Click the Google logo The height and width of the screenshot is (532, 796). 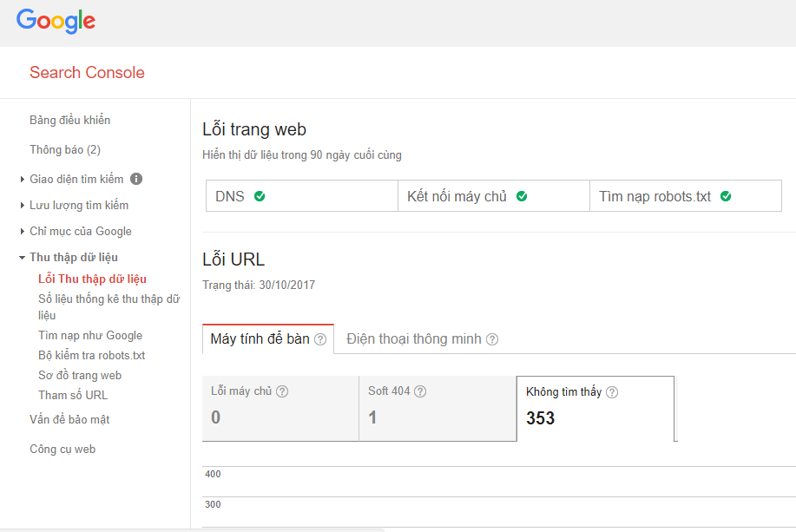pos(56,22)
